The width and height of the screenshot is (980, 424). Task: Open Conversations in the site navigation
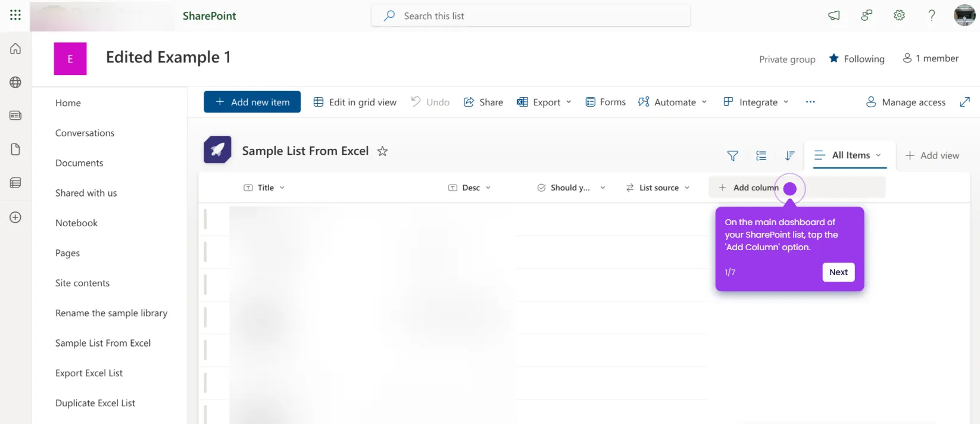85,133
